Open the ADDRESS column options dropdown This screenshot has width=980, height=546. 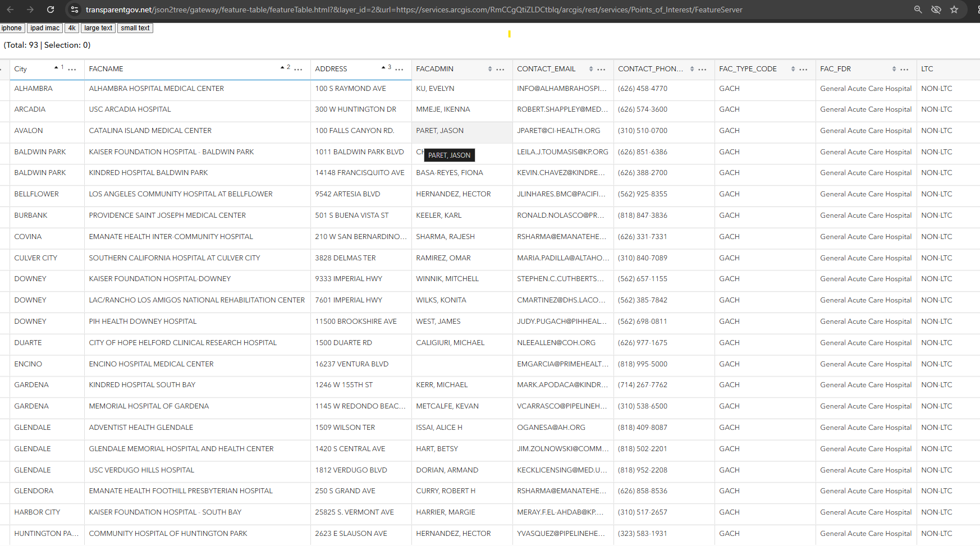coord(400,70)
